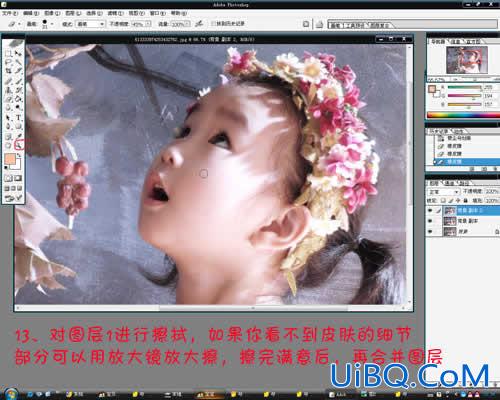Click the toolbox background color swatch
The width and height of the screenshot is (500, 400).
point(17,165)
